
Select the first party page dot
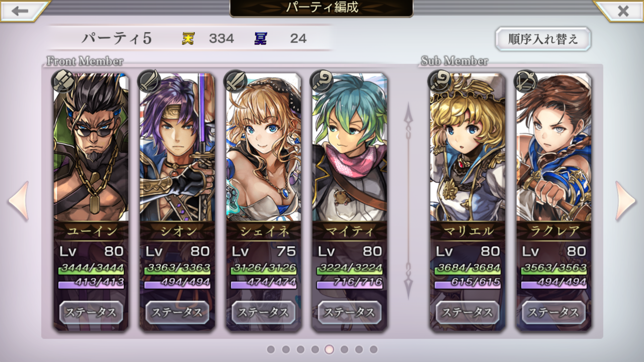pos(271,349)
